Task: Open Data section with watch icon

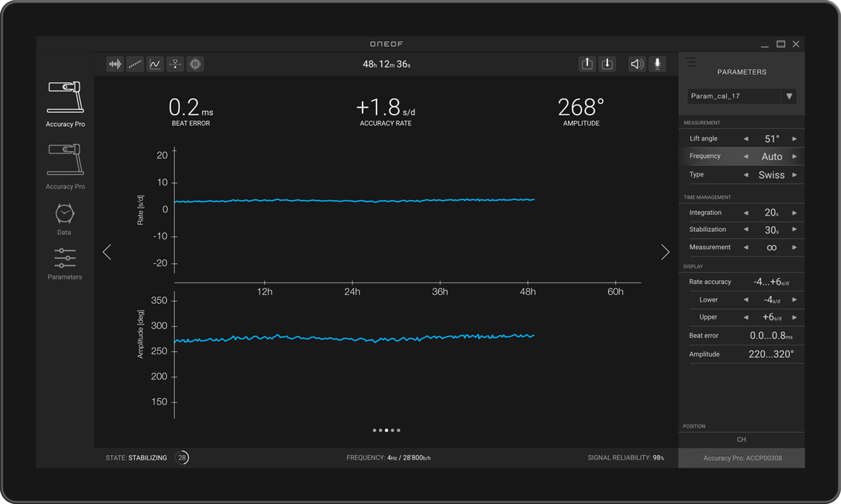Action: click(65, 219)
